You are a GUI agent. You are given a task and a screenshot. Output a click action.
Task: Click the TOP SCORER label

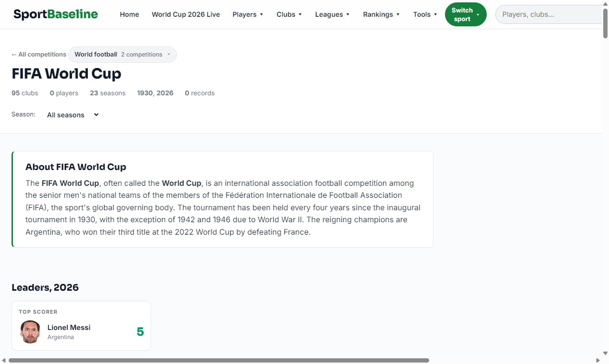point(38,312)
